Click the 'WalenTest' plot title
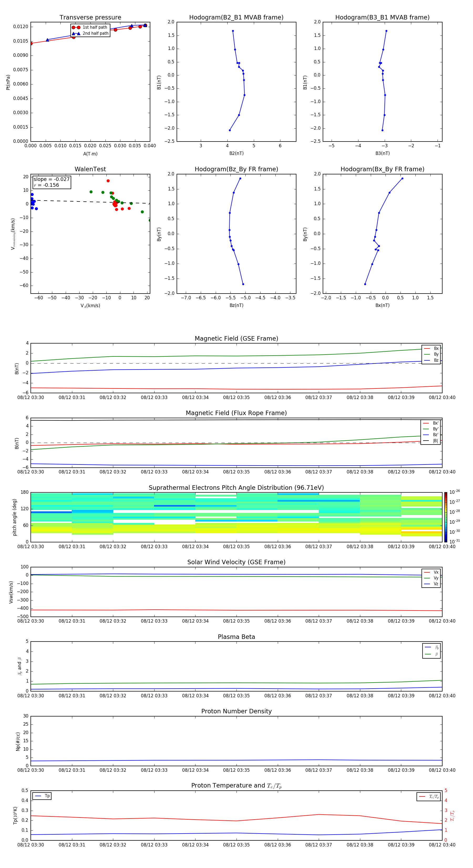473x868 pixels. (x=90, y=169)
